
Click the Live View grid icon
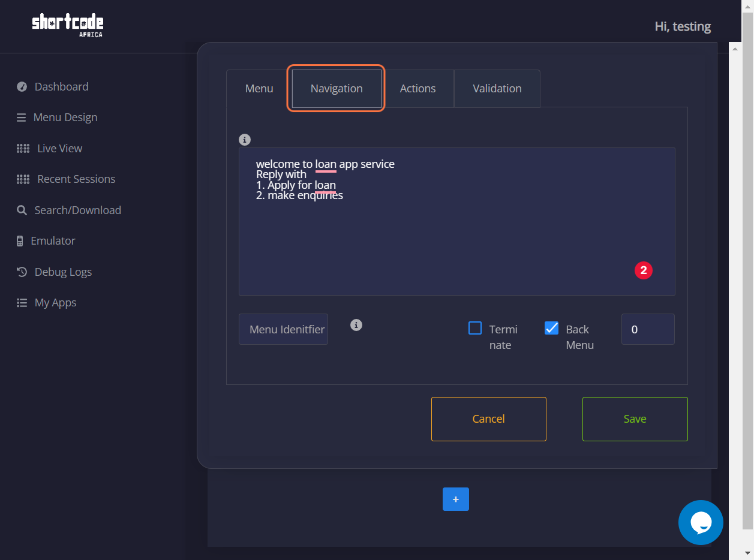tap(23, 149)
